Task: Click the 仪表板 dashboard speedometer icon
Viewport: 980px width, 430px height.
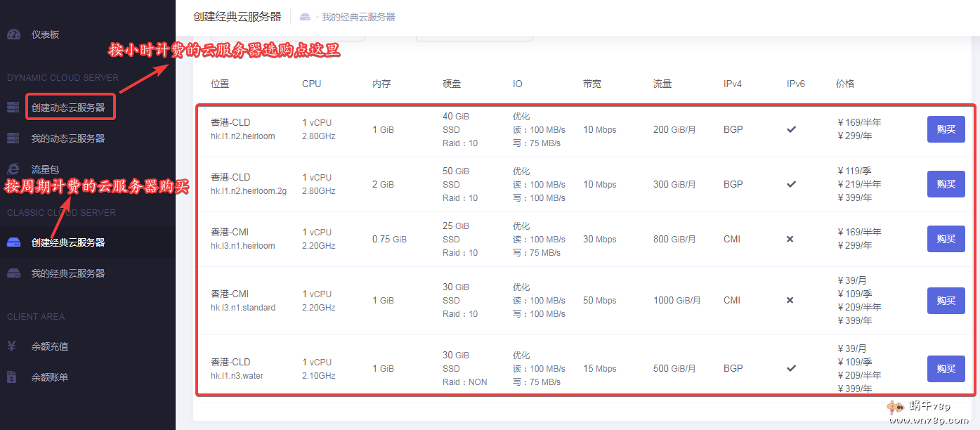Action: (15, 34)
